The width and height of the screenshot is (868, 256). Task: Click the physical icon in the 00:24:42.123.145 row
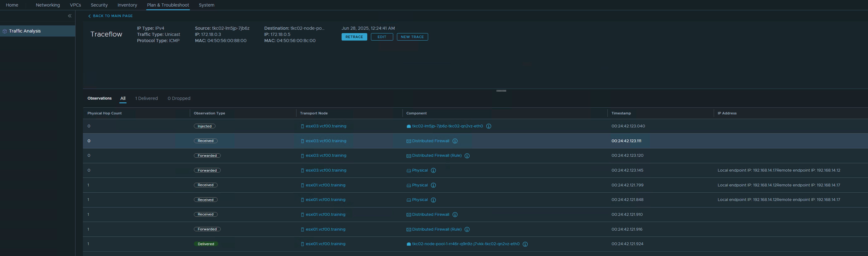pyautogui.click(x=409, y=171)
